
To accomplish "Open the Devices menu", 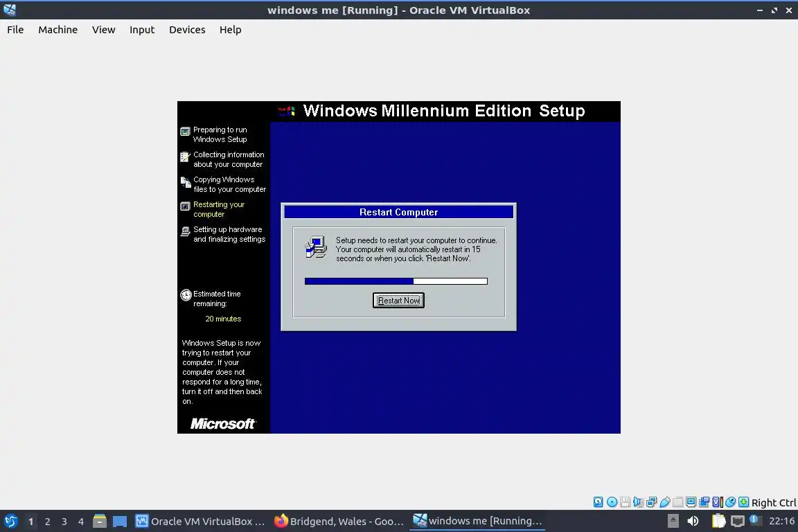I will click(x=187, y=30).
